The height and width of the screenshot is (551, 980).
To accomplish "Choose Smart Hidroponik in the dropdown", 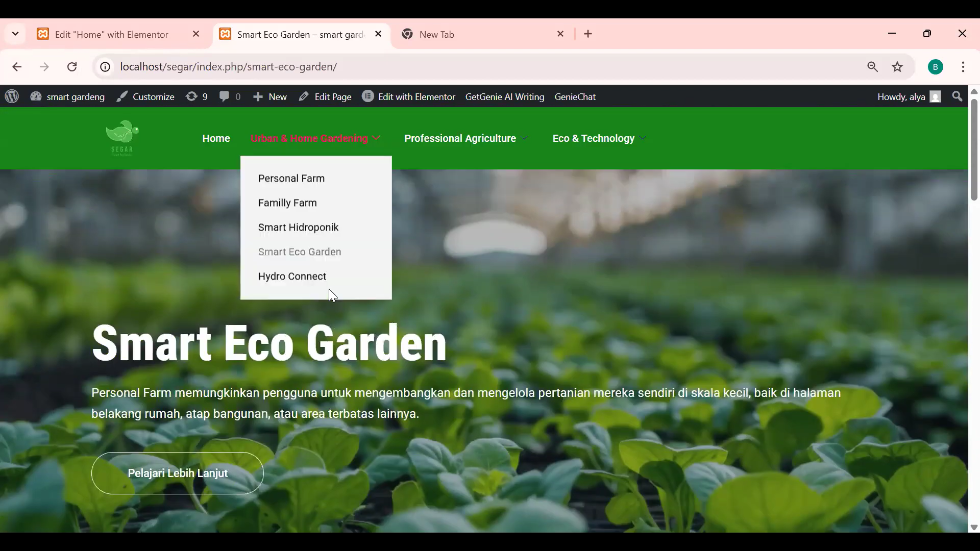I will 298,227.
